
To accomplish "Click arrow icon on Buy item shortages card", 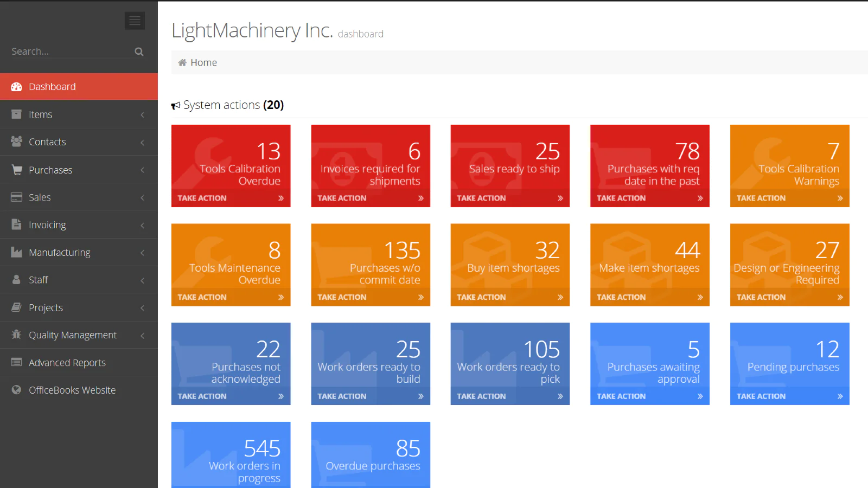I will coord(560,298).
